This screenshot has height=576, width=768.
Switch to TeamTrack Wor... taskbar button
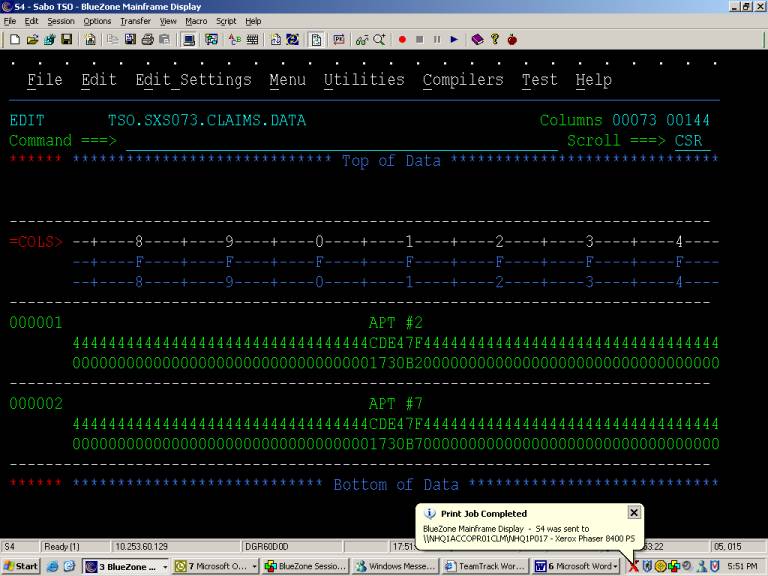tap(485, 566)
